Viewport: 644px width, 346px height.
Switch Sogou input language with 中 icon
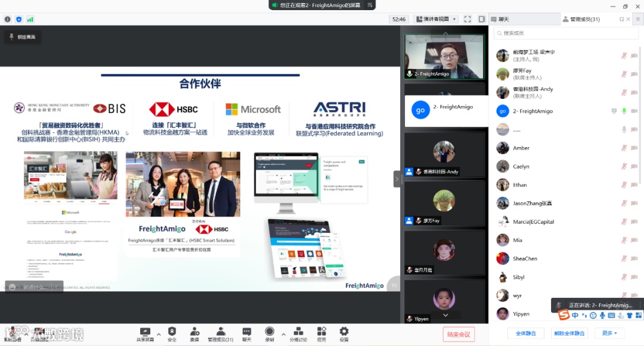575,315
